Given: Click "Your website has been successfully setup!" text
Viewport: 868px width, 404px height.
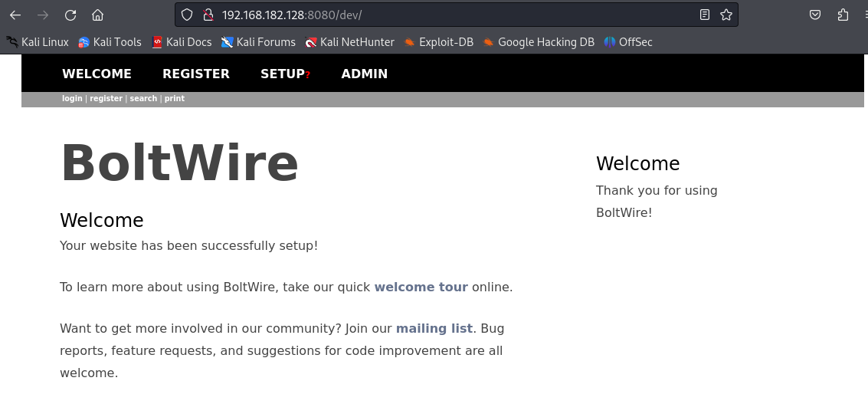Looking at the screenshot, I should point(188,245).
